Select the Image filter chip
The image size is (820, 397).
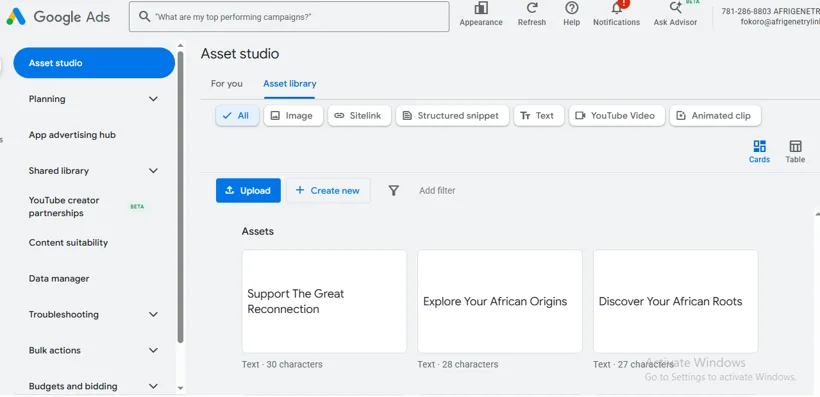pos(293,116)
